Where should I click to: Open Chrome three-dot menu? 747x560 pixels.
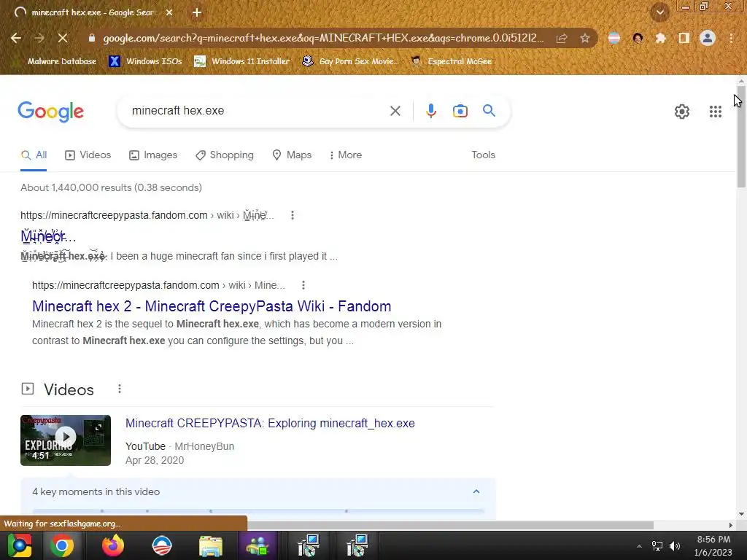coord(731,38)
